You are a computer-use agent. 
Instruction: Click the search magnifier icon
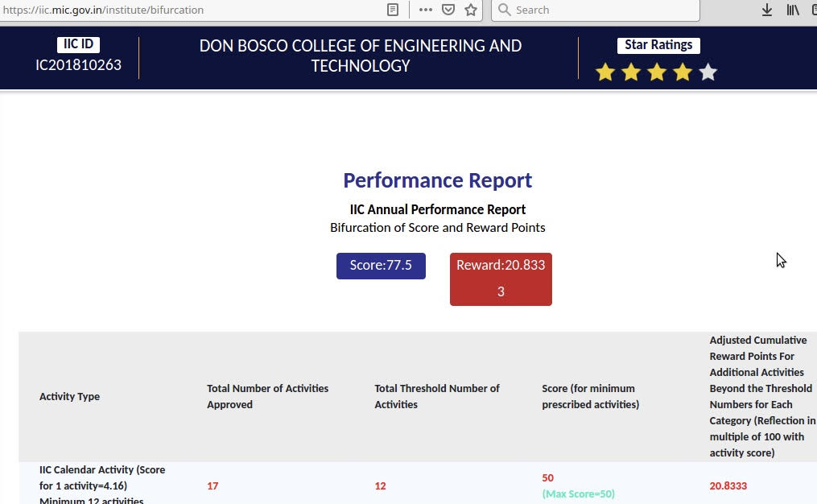click(x=504, y=10)
